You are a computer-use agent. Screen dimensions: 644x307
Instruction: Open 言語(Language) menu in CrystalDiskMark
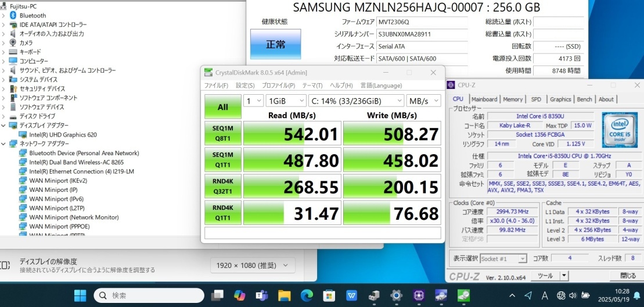[381, 85]
